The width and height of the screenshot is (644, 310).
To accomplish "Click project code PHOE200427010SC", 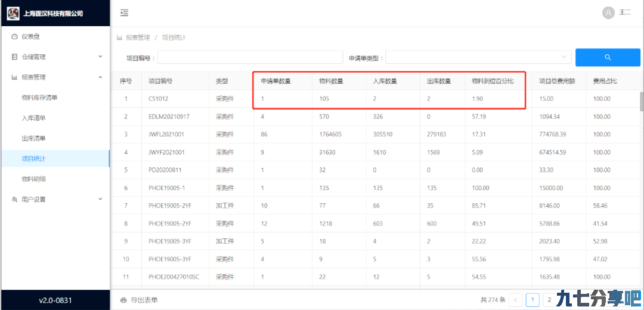I will tap(174, 277).
